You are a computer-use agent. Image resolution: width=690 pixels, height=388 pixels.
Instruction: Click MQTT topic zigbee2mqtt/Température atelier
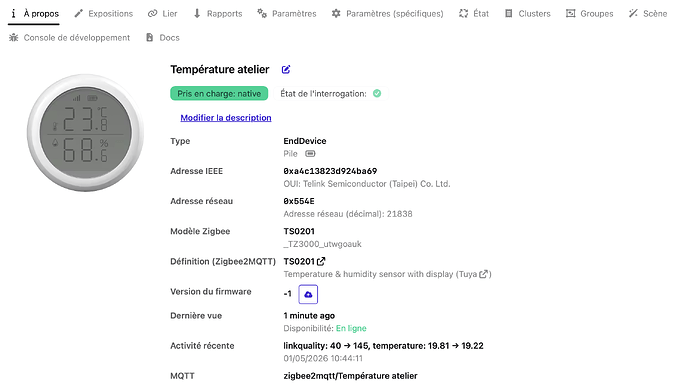point(350,376)
